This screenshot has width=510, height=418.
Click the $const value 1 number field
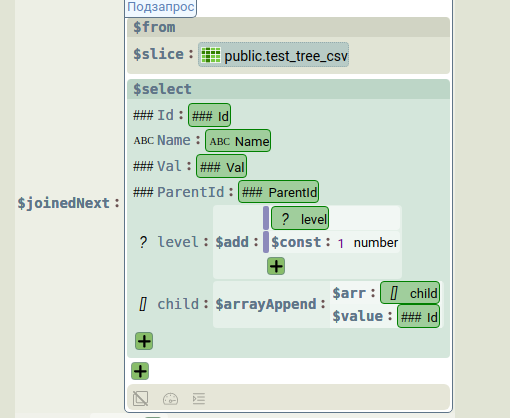368,243
